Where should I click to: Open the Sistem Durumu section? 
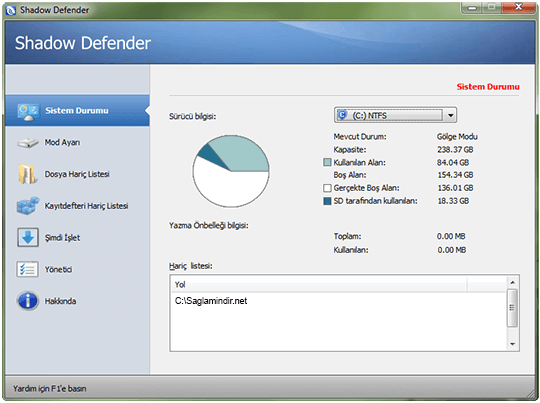point(77,111)
